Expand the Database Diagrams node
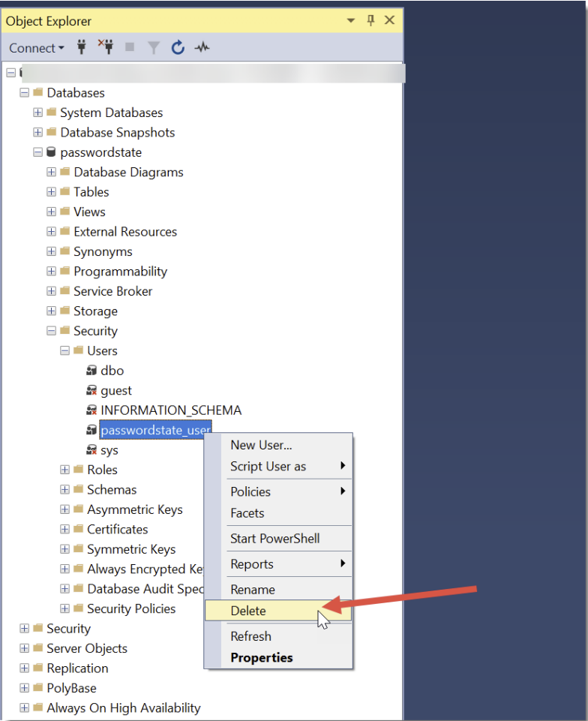 pyautogui.click(x=51, y=172)
